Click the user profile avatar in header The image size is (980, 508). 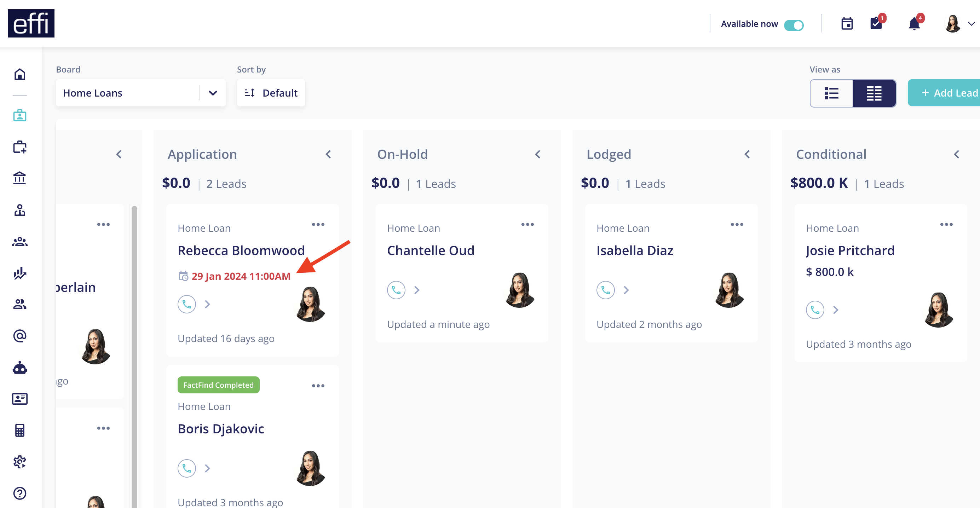(953, 24)
